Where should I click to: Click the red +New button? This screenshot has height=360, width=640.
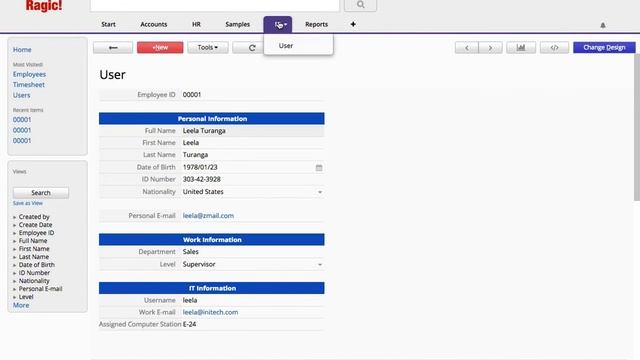pos(160,48)
